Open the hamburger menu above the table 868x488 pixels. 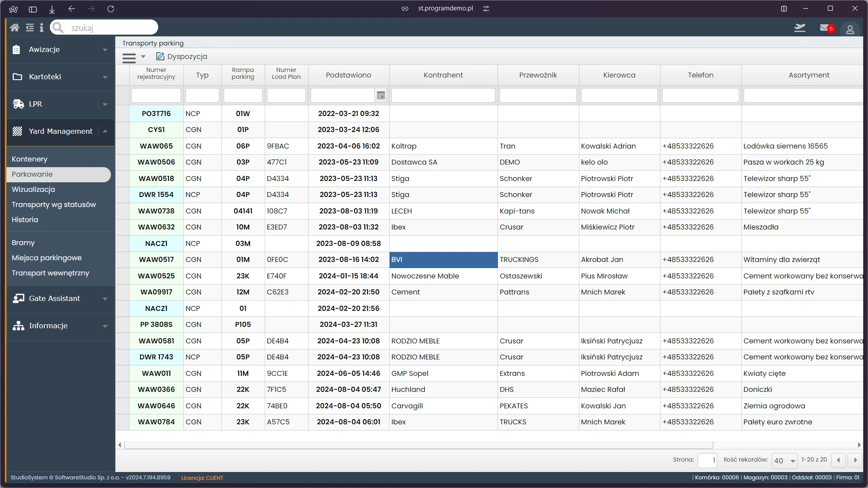pyautogui.click(x=129, y=58)
